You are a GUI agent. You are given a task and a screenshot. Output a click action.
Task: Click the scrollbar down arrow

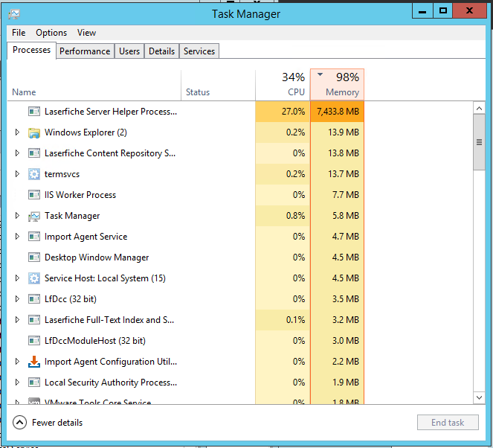[479, 397]
